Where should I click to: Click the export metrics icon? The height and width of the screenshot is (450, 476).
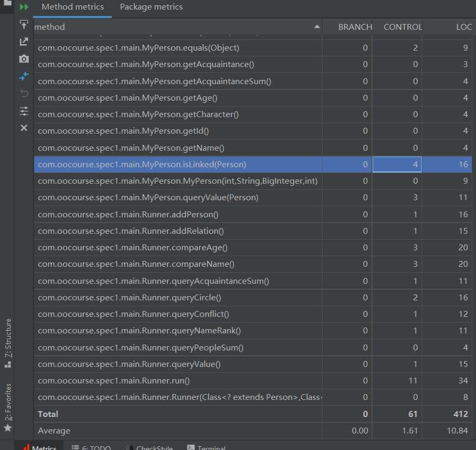[24, 24]
